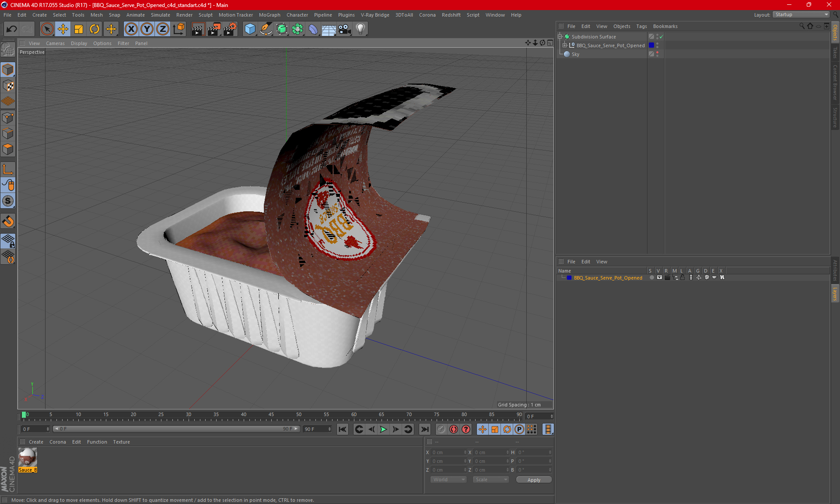Expand BBQ_Sauce_Serve_Pot_Opened object
840x504 pixels.
click(x=565, y=45)
